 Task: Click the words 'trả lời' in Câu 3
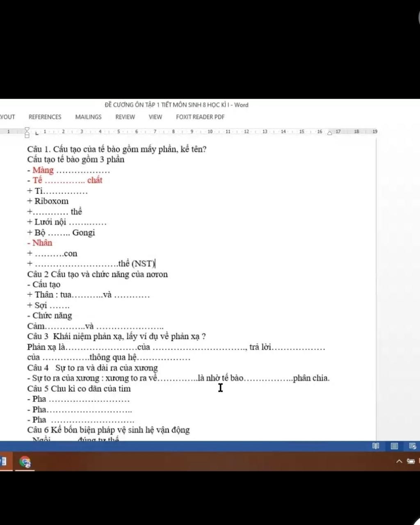point(260,347)
